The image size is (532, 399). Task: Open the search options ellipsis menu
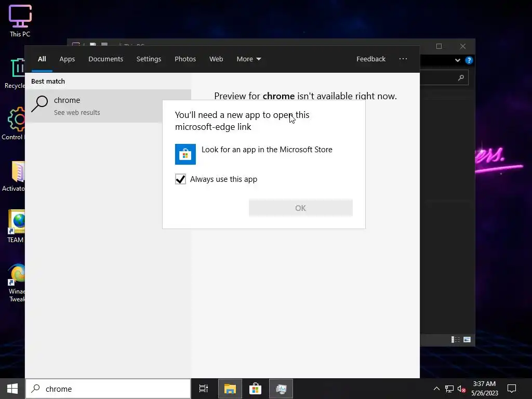403,59
